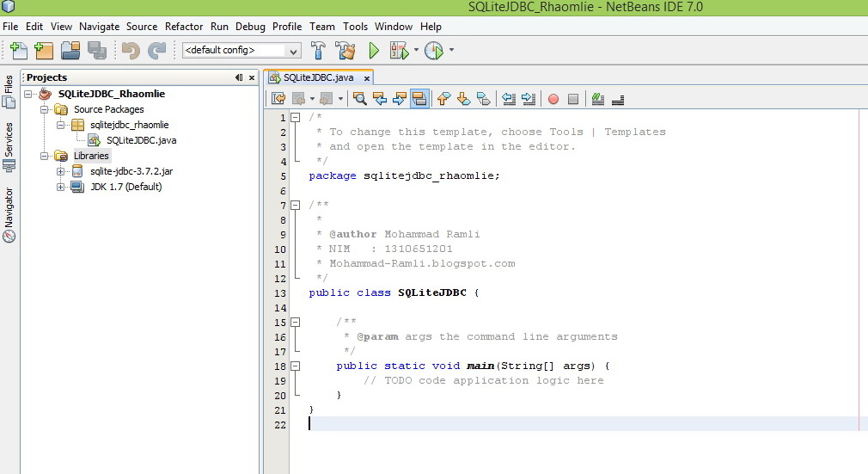Click the Open Project icon
Image resolution: width=868 pixels, height=474 pixels.
pyautogui.click(x=70, y=51)
